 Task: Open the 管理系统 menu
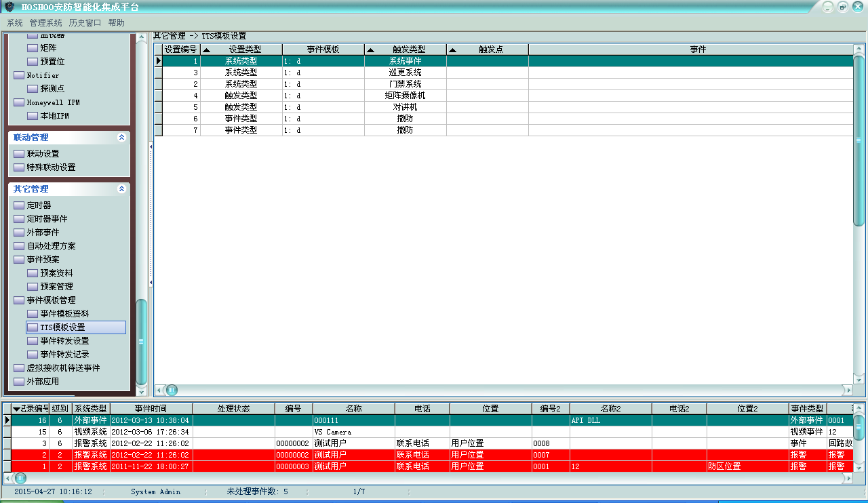pyautogui.click(x=45, y=23)
